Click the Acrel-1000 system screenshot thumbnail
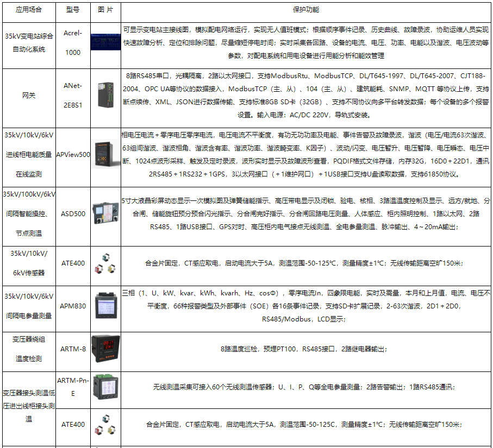Image resolution: width=493 pixels, height=448 pixels. (105, 42)
